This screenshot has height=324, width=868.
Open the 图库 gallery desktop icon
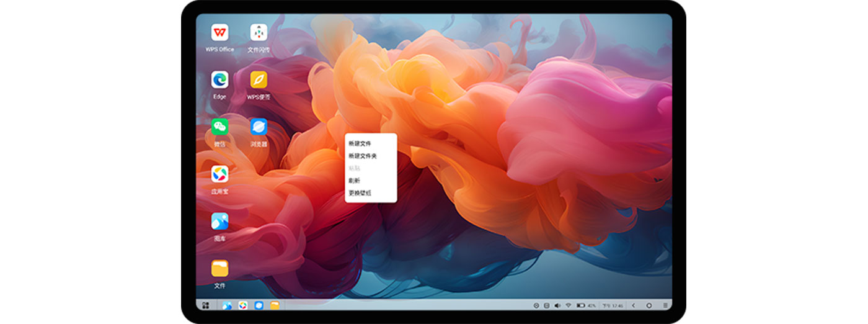point(219,222)
